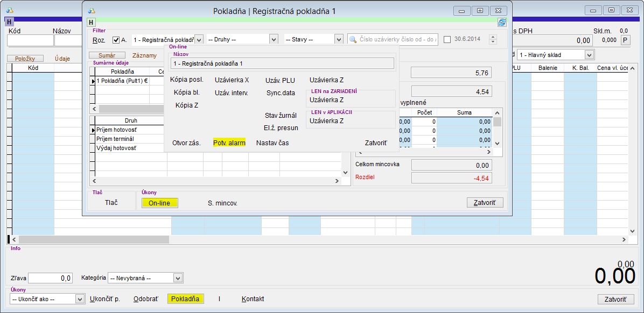644x313 pixels.
Task: Click the magnifier icon in the Číslo uzávierky search field
Action: click(353, 39)
